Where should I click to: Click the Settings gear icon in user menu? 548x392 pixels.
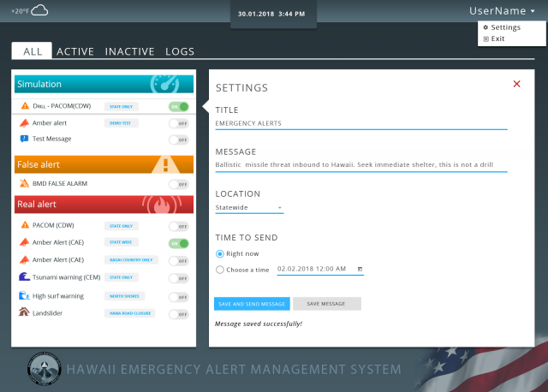click(485, 27)
